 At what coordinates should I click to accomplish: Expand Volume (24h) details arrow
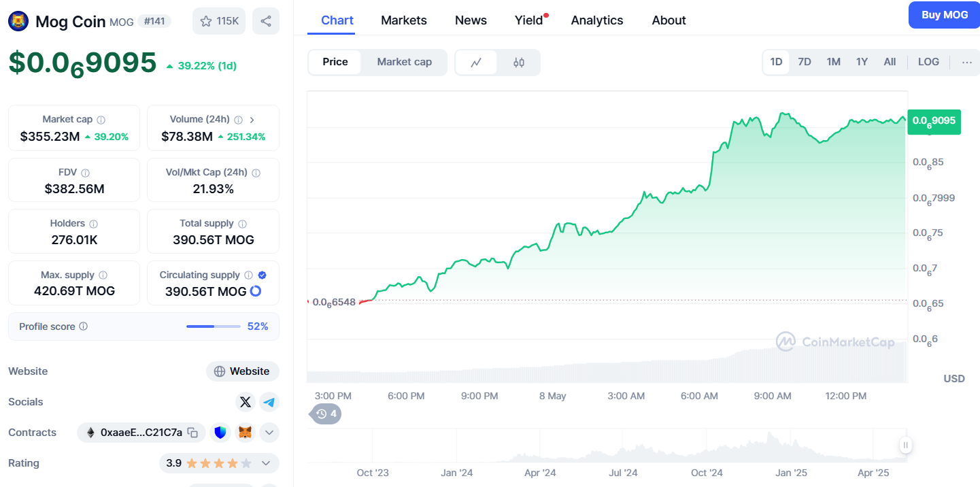(x=252, y=120)
